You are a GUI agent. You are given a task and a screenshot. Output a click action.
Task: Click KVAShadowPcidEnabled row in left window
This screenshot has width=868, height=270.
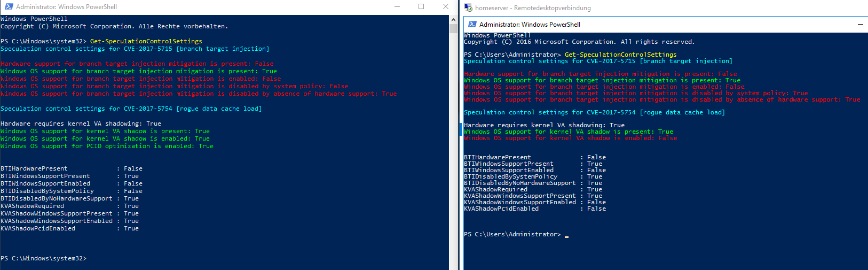tap(70, 228)
